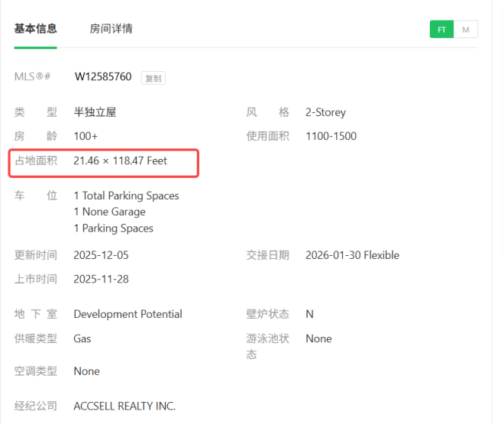Click the heating type value Gas
The height and width of the screenshot is (424, 504).
click(82, 338)
